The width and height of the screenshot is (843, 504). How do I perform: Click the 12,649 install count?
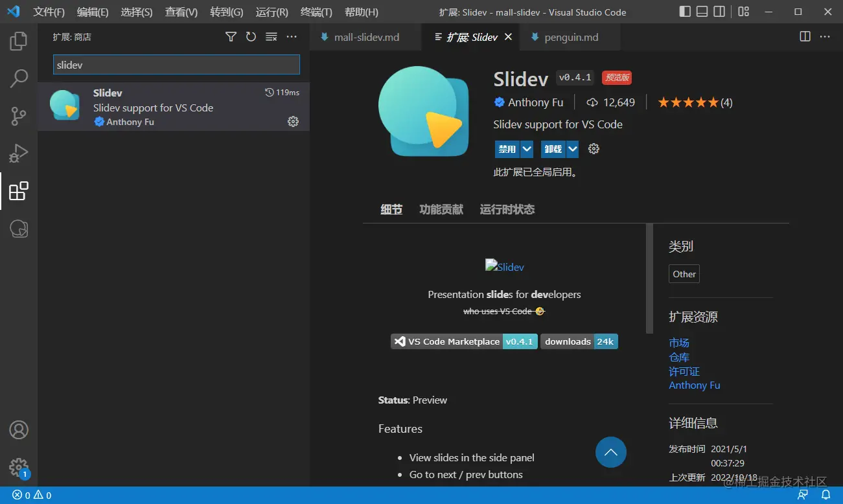(x=611, y=102)
